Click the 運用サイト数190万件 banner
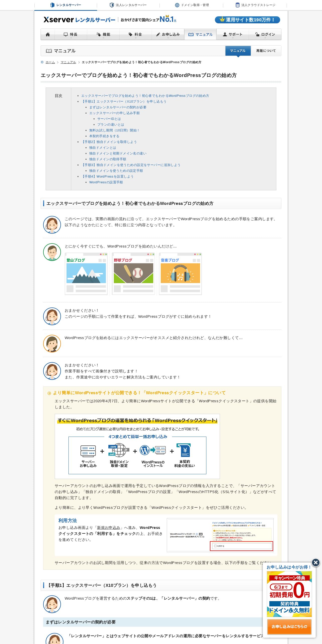 pos(247,20)
